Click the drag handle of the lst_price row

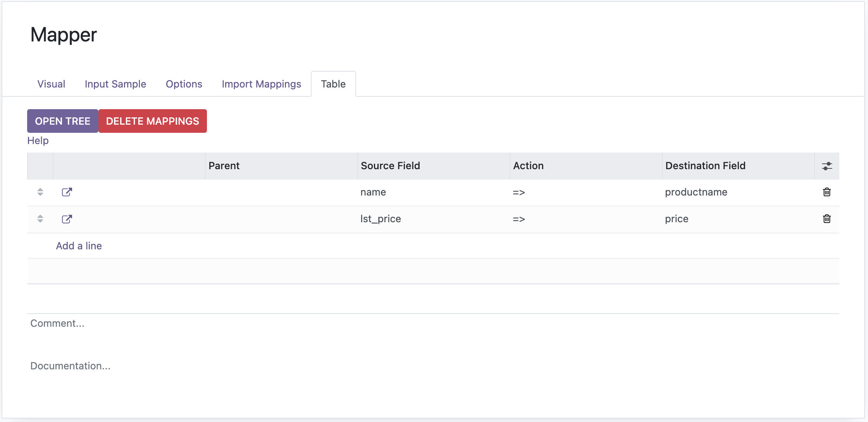pos(40,219)
